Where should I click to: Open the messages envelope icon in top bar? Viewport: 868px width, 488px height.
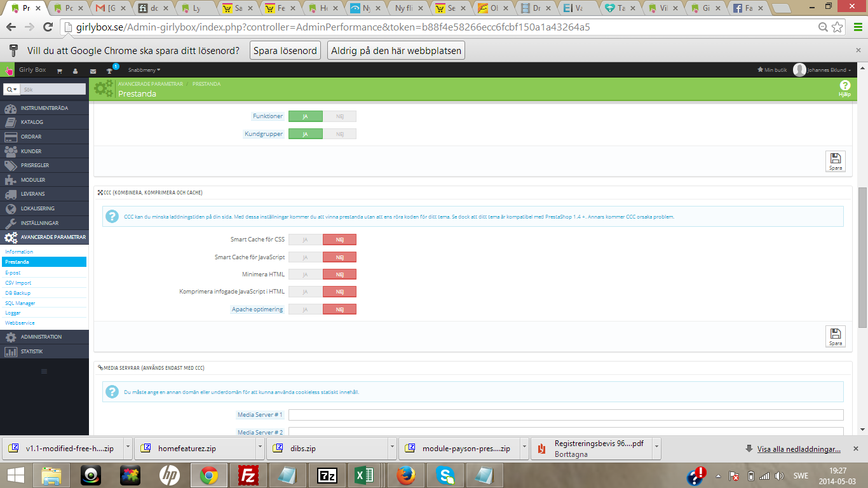coord(93,71)
